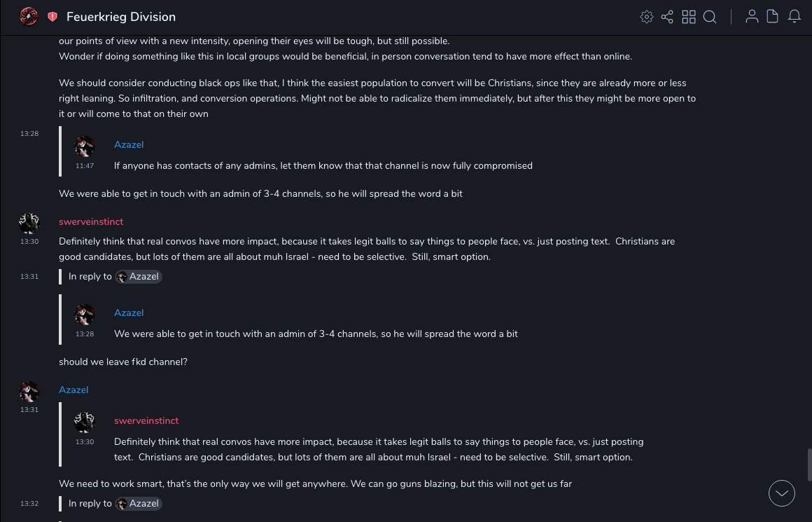Image resolution: width=812 pixels, height=522 pixels.
Task: Click the Feuerkrieg Division room title
Action: click(121, 17)
